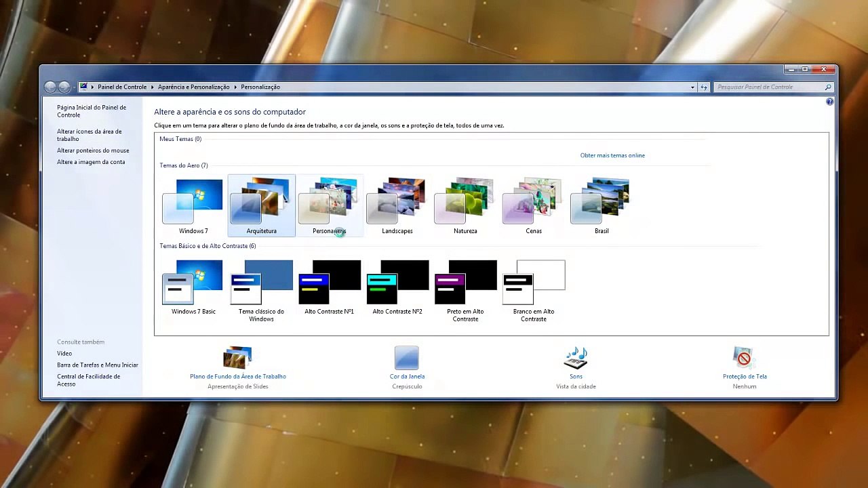Click the Crepúsculo window color value

pos(407,386)
